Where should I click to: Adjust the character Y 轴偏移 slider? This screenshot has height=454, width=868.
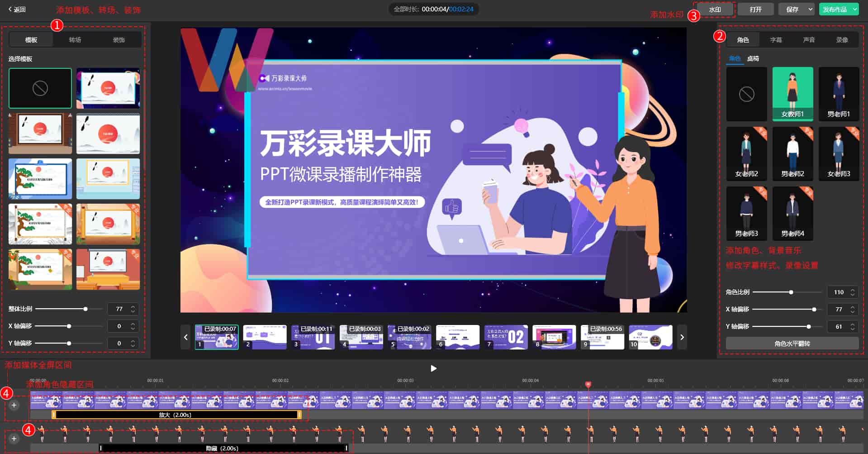click(x=787, y=326)
